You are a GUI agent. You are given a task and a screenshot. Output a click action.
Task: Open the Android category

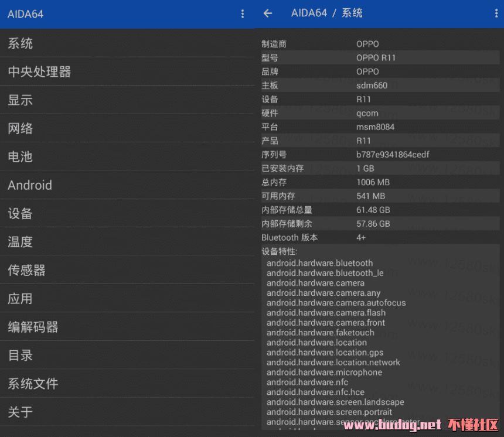(127, 185)
